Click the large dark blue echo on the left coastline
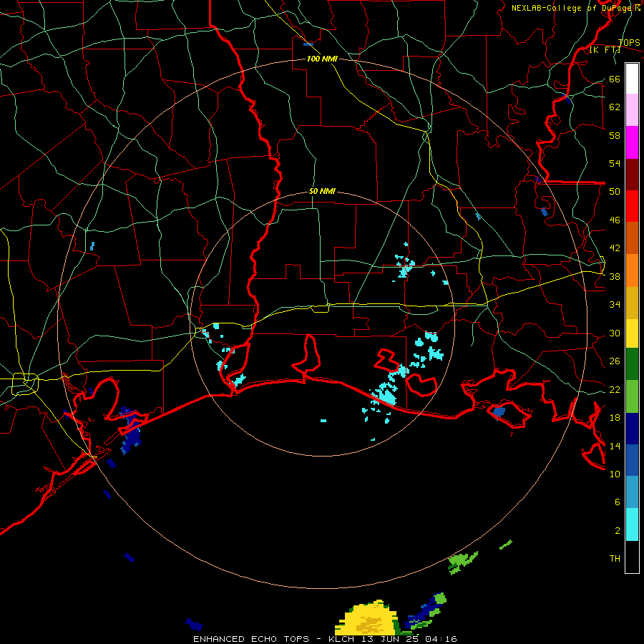644x644 pixels. pyautogui.click(x=132, y=431)
